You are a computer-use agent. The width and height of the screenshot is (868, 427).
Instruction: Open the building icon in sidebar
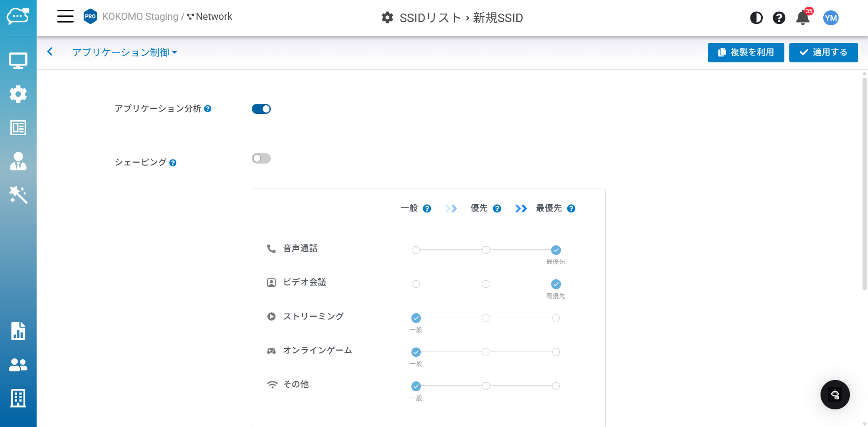[18, 398]
